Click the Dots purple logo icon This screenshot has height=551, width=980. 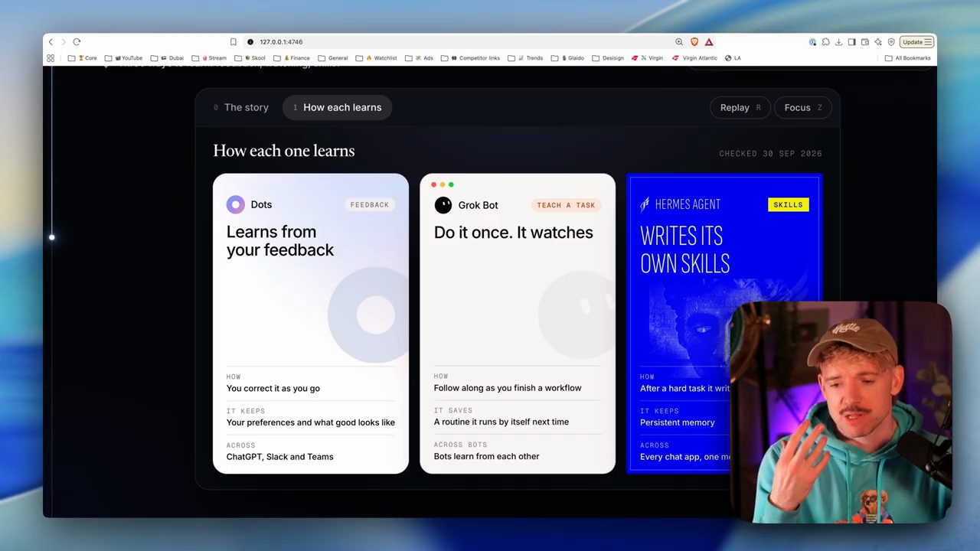point(236,204)
